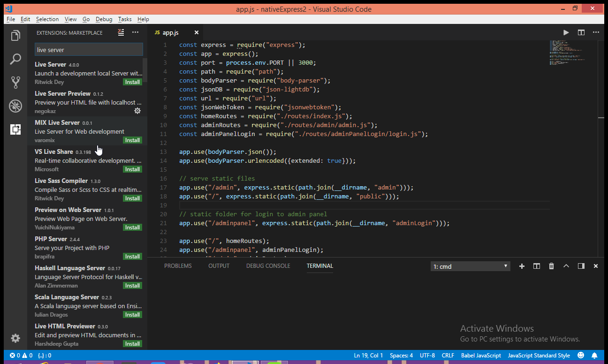608x364 pixels.
Task: Change file encoding via UTF-8
Action: (427, 356)
